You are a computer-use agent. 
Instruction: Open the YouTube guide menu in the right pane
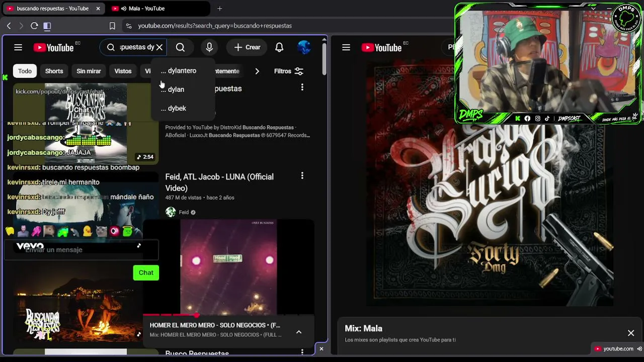tap(346, 47)
